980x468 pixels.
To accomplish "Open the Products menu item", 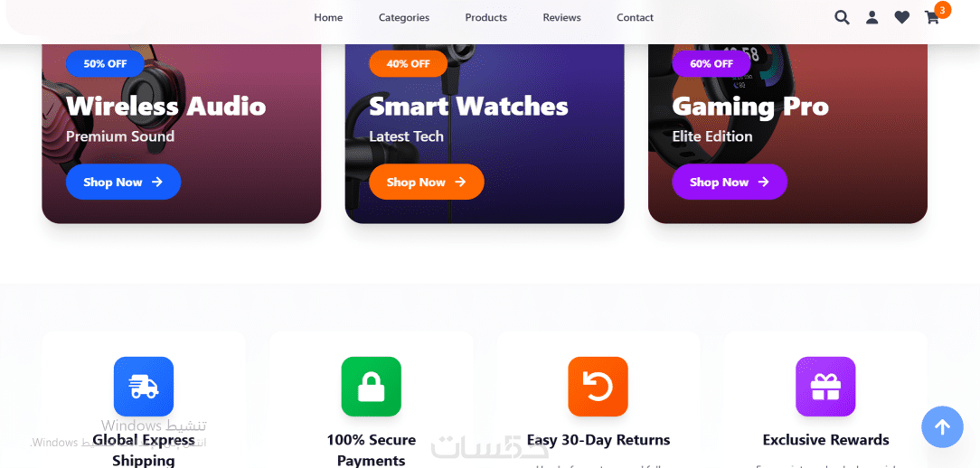I will click(x=485, y=17).
